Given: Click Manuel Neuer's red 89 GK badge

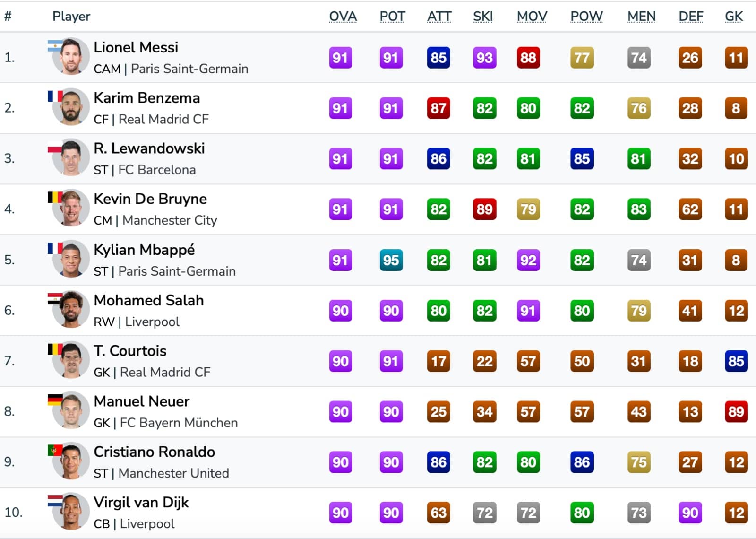Looking at the screenshot, I should coord(736,412).
